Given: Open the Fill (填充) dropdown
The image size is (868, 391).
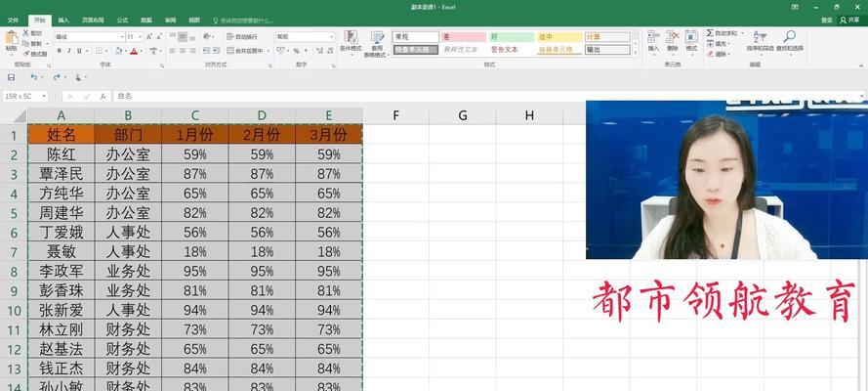Looking at the screenshot, I should tap(719, 44).
